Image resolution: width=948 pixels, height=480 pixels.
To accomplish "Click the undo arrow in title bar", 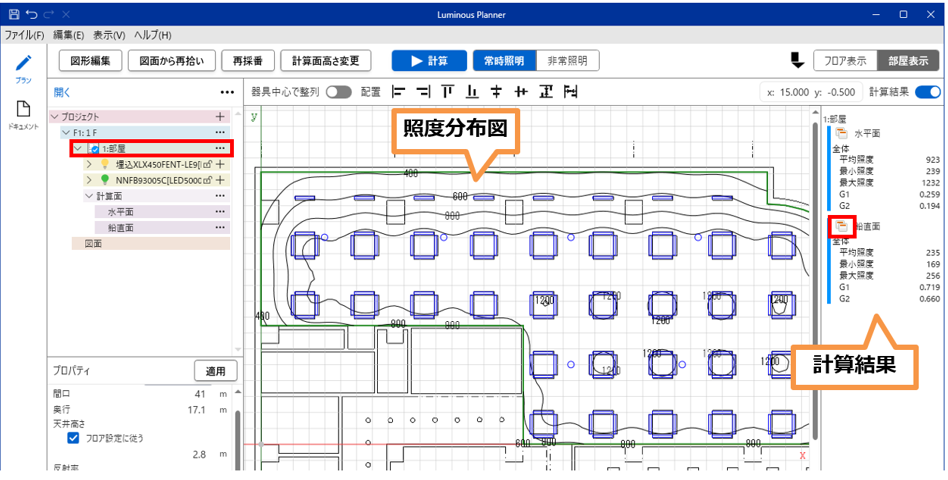I will [x=32, y=15].
